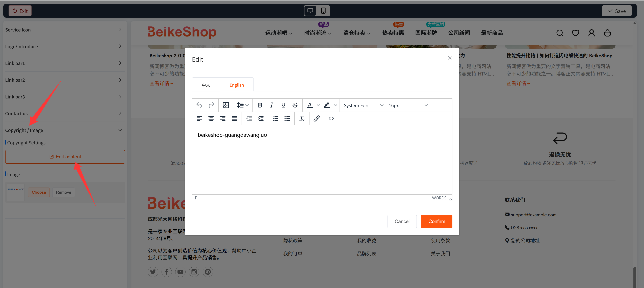Center align the editor text

tap(211, 119)
